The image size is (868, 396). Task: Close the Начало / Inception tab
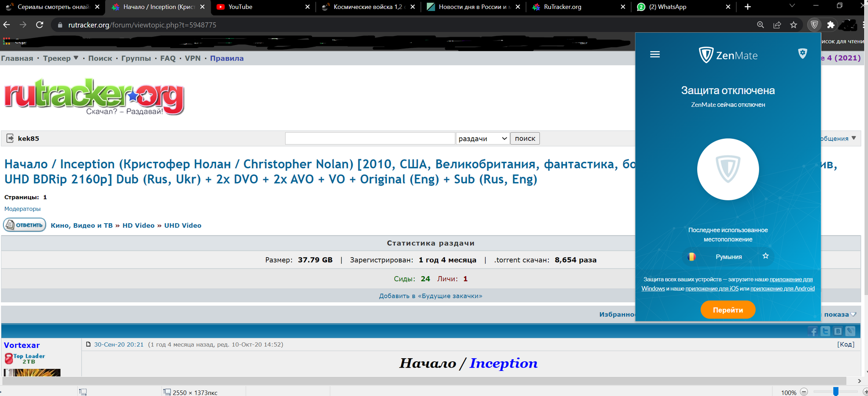tap(203, 7)
